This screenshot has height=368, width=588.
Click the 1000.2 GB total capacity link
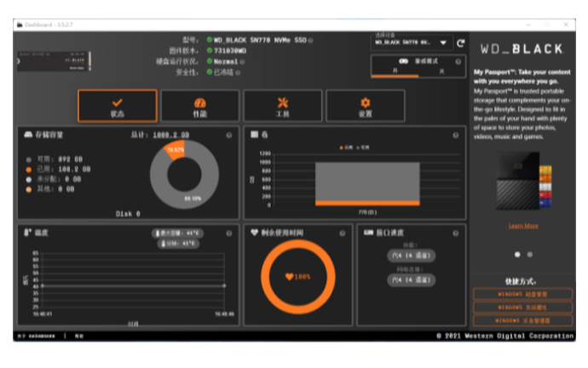click(171, 135)
